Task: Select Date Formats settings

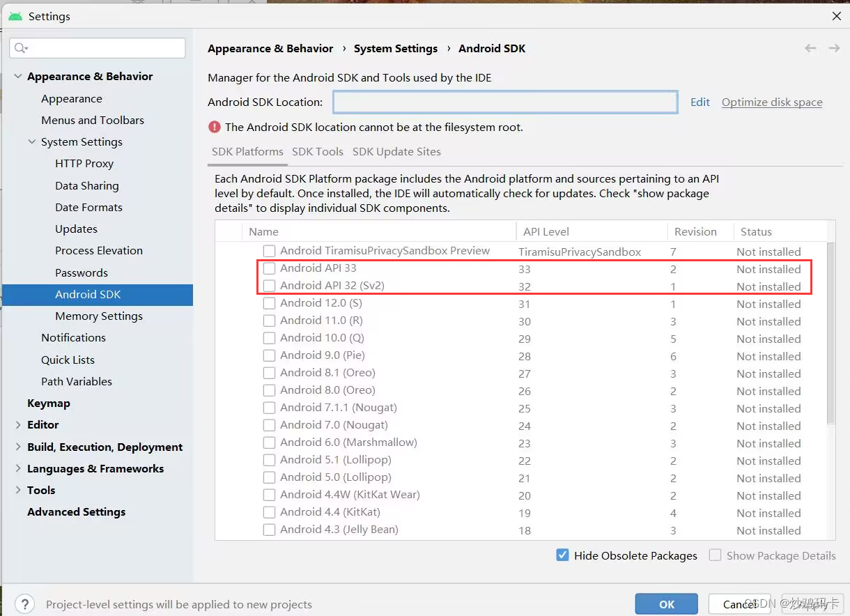Action: click(88, 207)
